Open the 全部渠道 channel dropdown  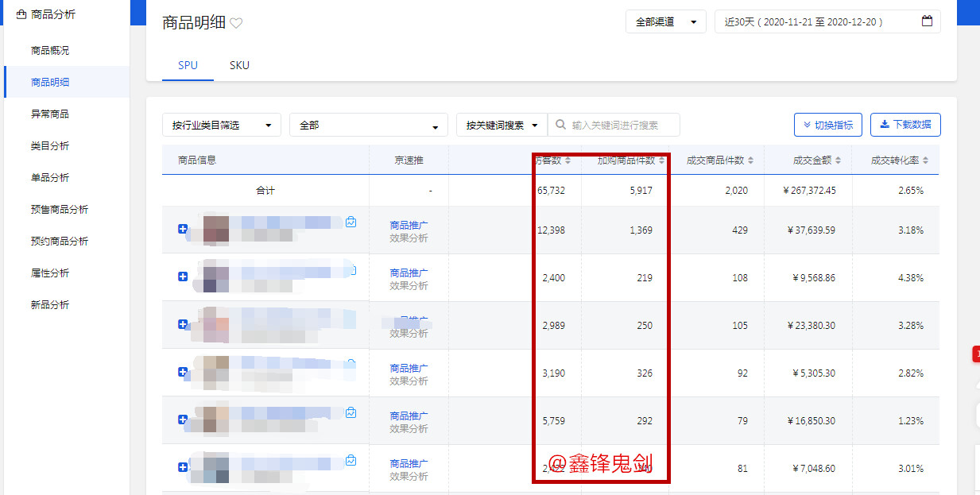tap(665, 22)
